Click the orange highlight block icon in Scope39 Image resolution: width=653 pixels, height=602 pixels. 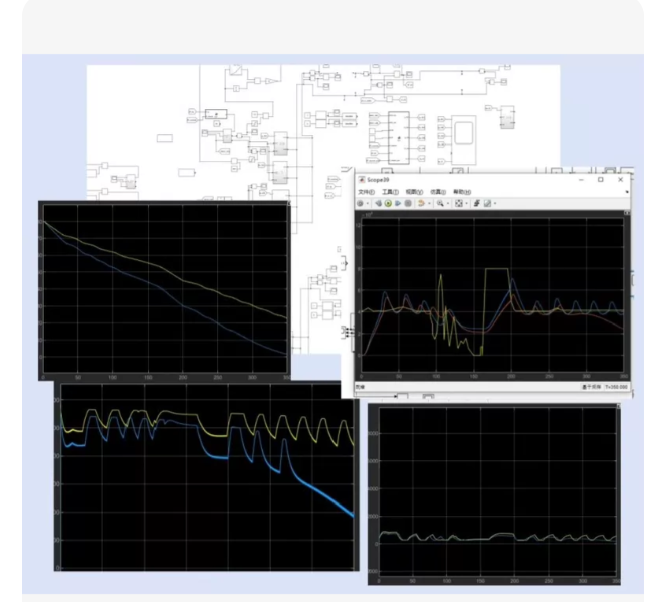pos(421,203)
